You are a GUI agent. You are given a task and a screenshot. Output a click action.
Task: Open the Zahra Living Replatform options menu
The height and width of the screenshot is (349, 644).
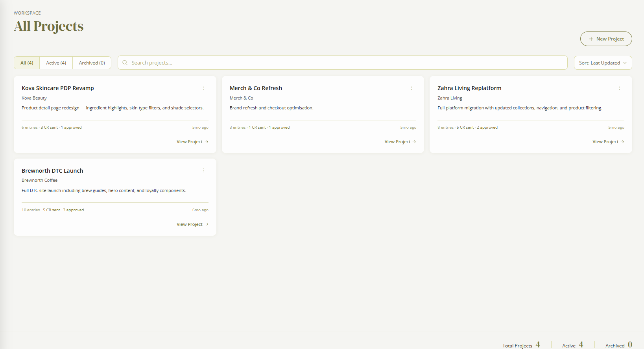click(620, 88)
